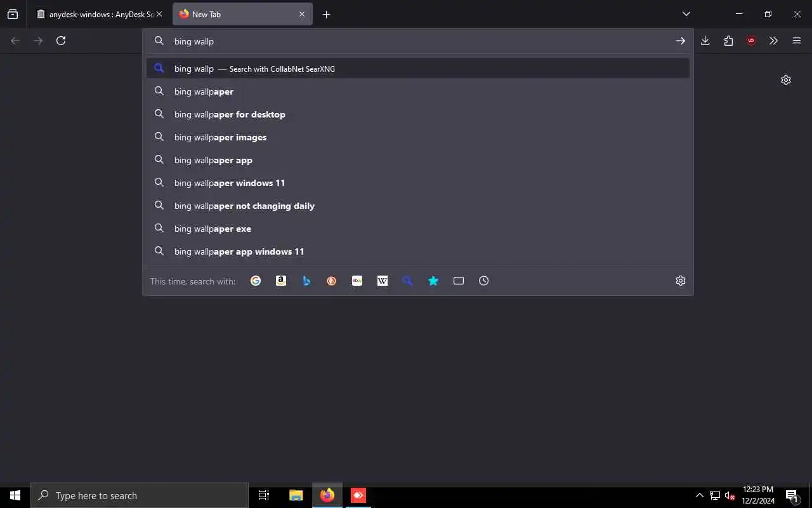Open the uBlock Origin extension
This screenshot has width=812, height=508.
coord(751,41)
